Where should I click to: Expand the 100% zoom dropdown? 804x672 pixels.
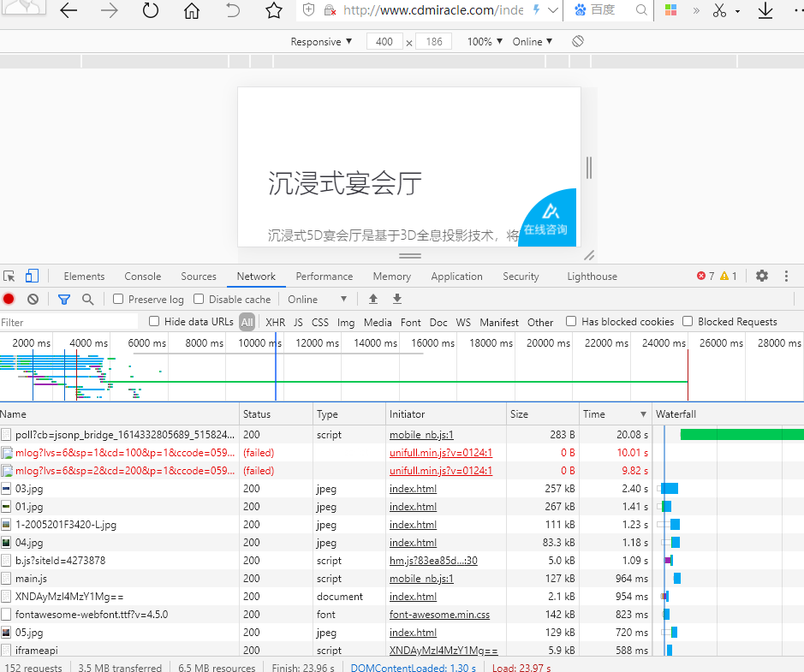[485, 41]
